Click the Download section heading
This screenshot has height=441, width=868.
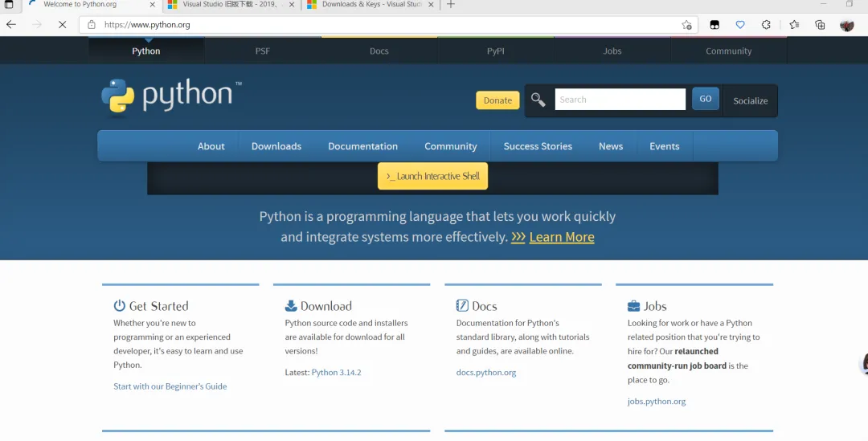pyautogui.click(x=326, y=306)
